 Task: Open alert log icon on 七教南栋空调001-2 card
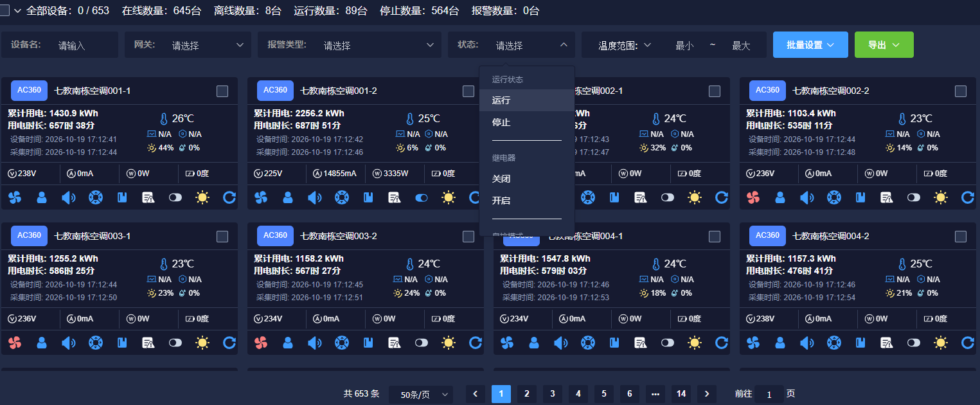tap(395, 197)
